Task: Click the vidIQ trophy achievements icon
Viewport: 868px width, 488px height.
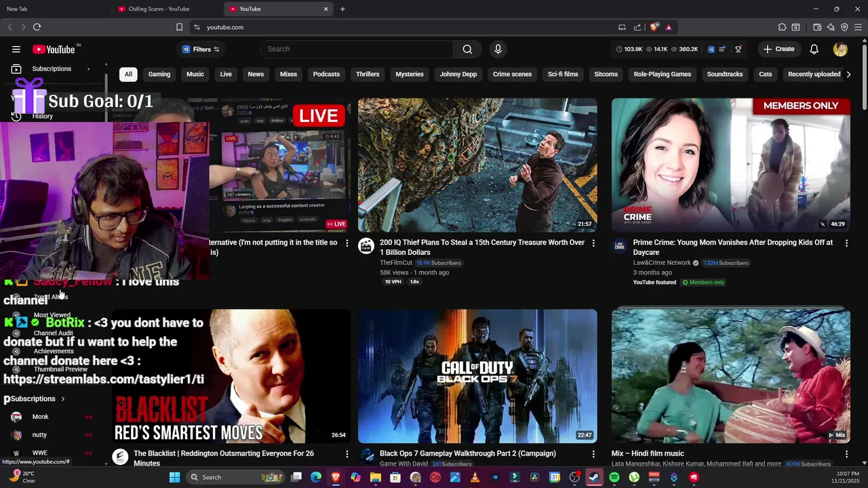Action: (738, 49)
